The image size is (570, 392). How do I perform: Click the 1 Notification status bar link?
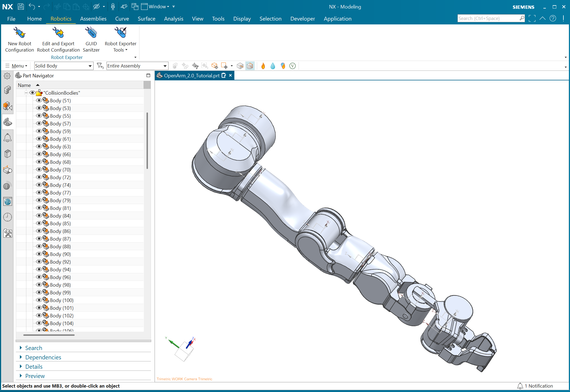[535, 386]
